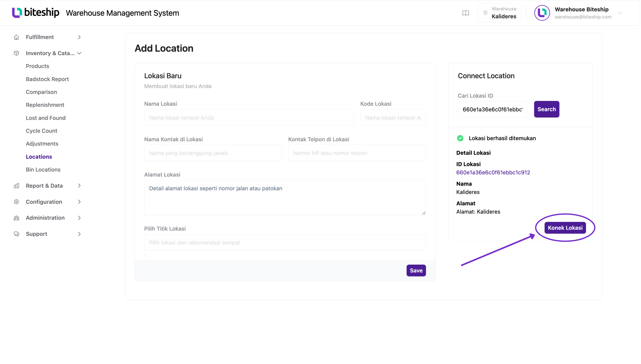The width and height of the screenshot is (641, 364).
Task: Click the Nama value 'Kalideres'
Action: (x=468, y=192)
